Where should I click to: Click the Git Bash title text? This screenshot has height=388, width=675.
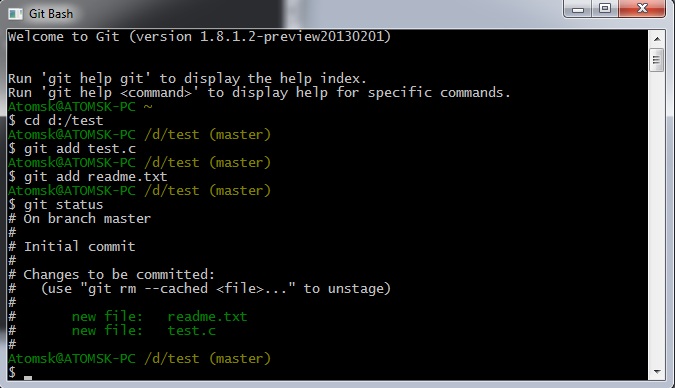point(51,14)
